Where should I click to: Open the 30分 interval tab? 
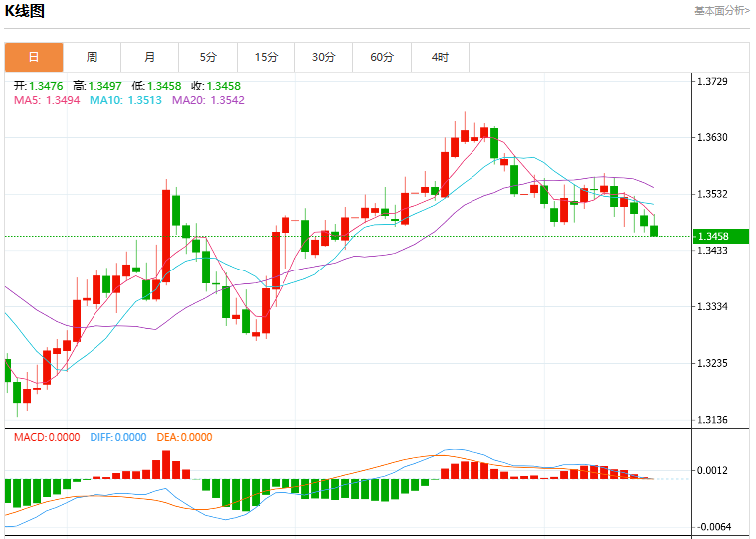(324, 57)
